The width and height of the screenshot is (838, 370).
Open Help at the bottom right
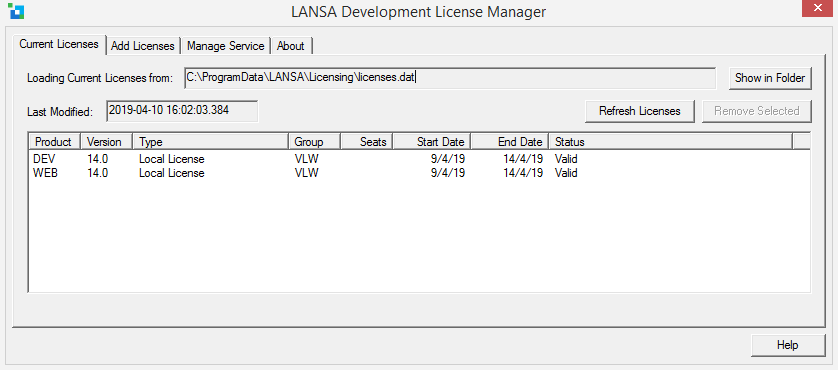(787, 345)
